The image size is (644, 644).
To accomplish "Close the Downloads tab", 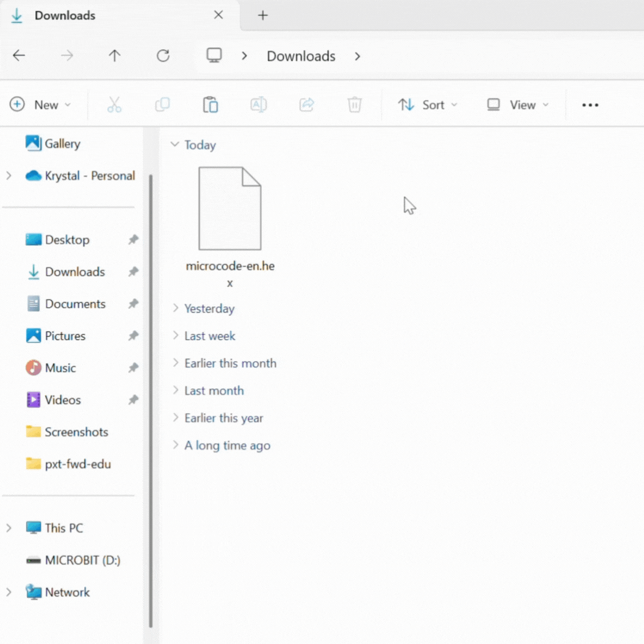I will click(x=218, y=15).
